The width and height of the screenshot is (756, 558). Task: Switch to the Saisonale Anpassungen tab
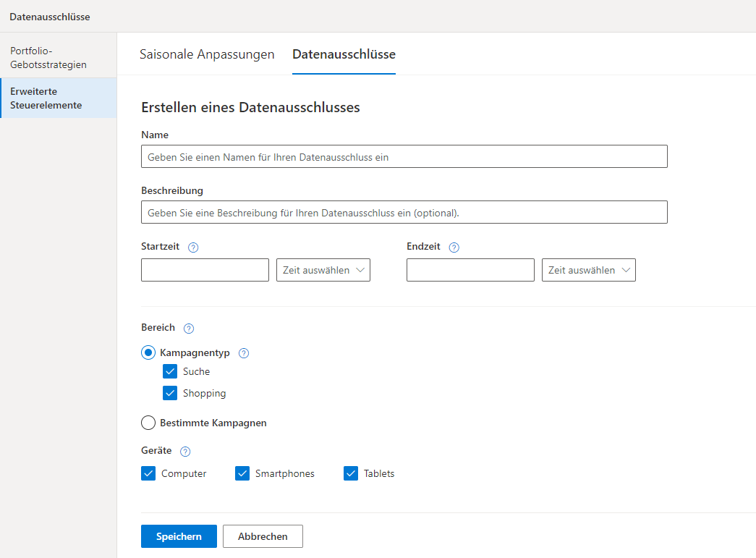[x=207, y=54]
